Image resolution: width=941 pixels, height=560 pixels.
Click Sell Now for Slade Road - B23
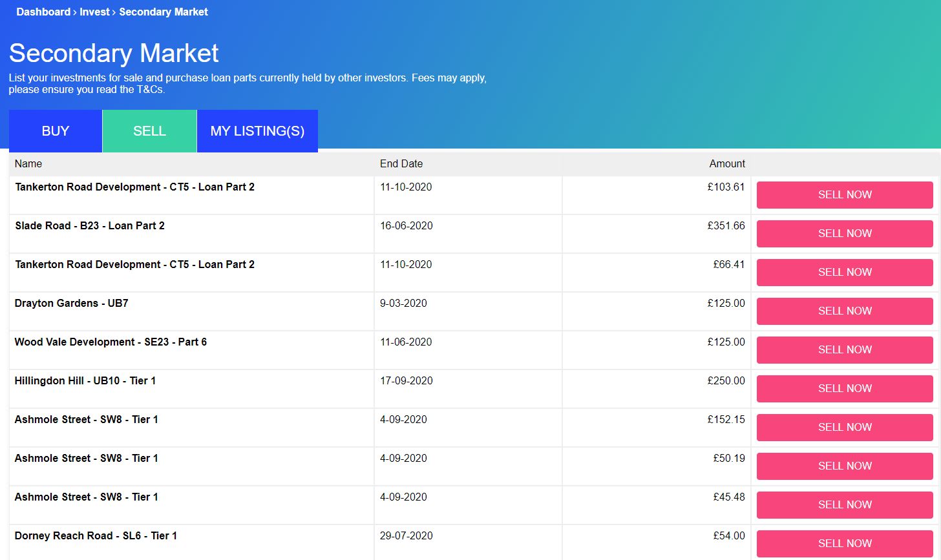pyautogui.click(x=845, y=234)
